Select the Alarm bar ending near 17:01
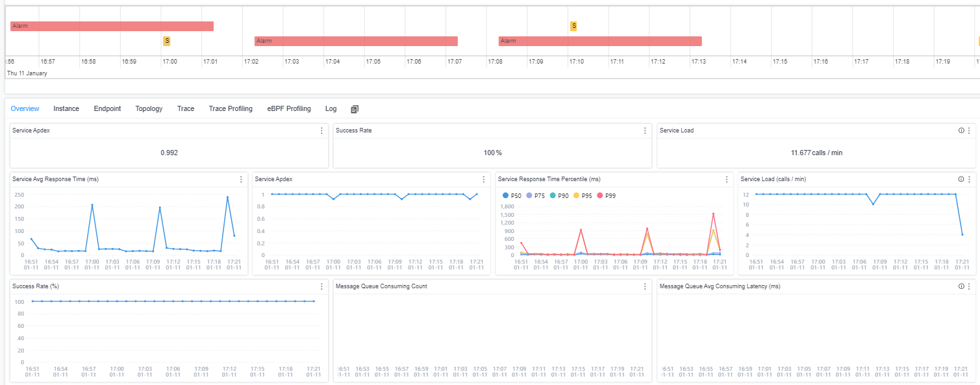Viewport: 980px width, 385px height. pyautogui.click(x=112, y=26)
